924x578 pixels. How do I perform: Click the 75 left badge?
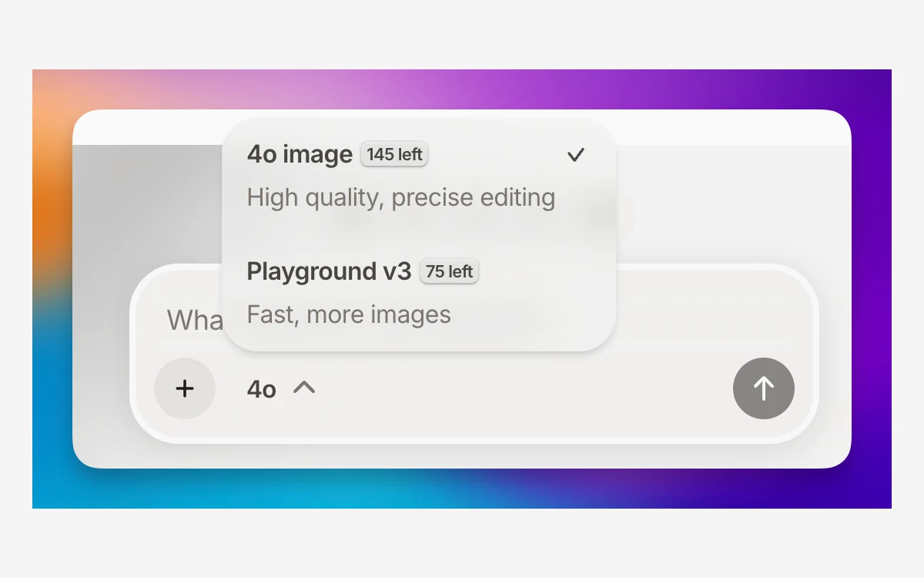[449, 271]
